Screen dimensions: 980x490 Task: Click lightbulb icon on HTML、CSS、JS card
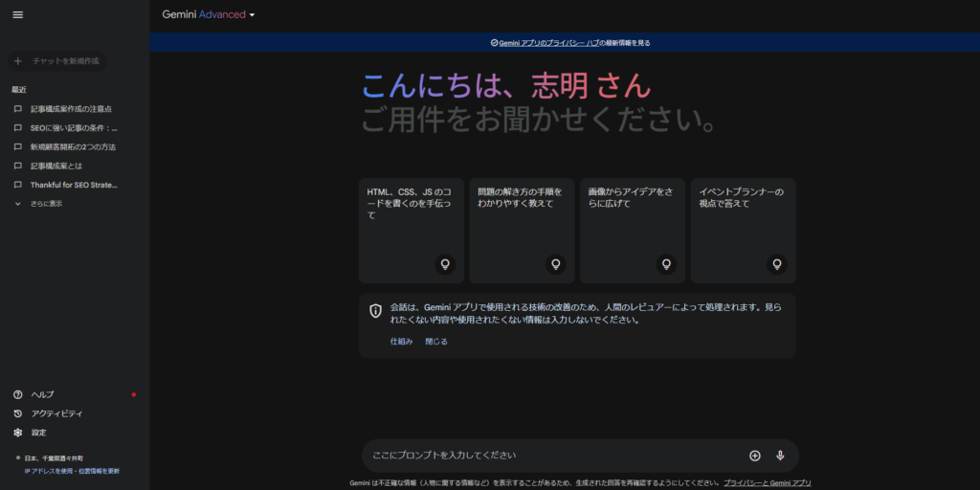click(445, 264)
